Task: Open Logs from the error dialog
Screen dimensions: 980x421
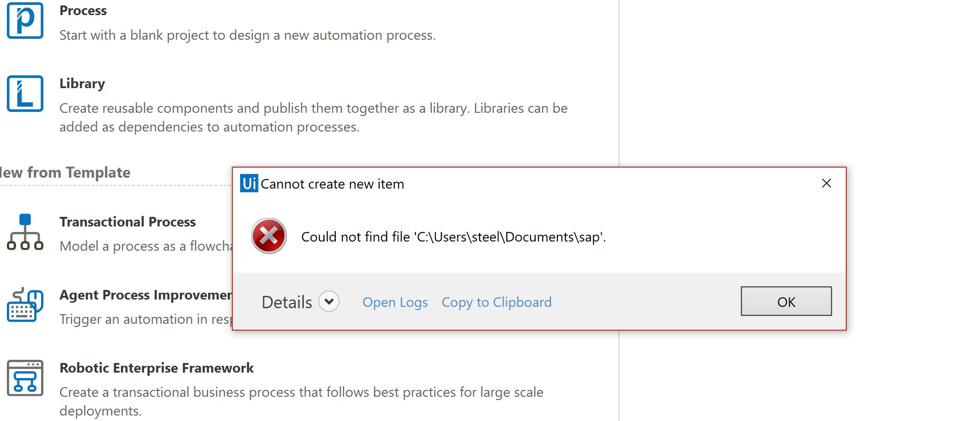Action: tap(395, 302)
